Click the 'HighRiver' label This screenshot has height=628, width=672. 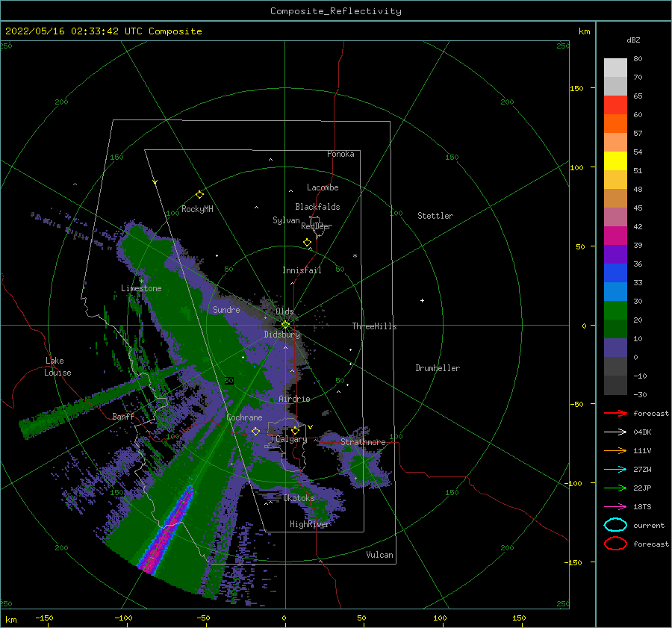point(310,524)
